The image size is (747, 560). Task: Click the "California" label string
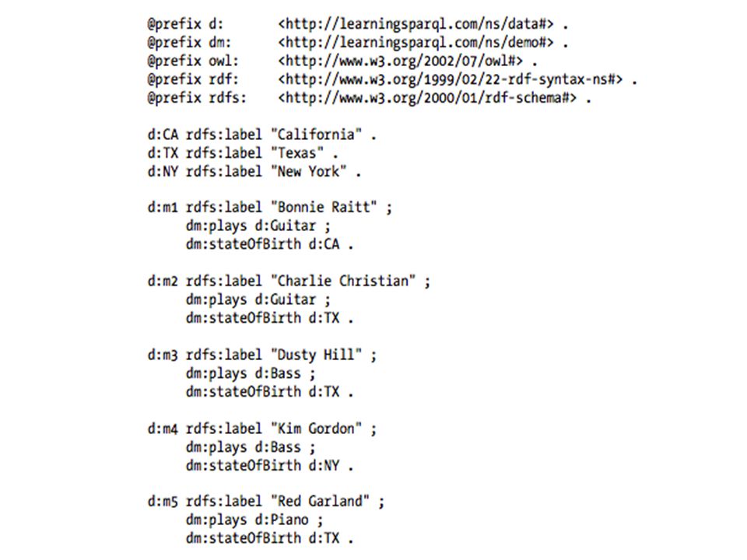[x=317, y=135]
